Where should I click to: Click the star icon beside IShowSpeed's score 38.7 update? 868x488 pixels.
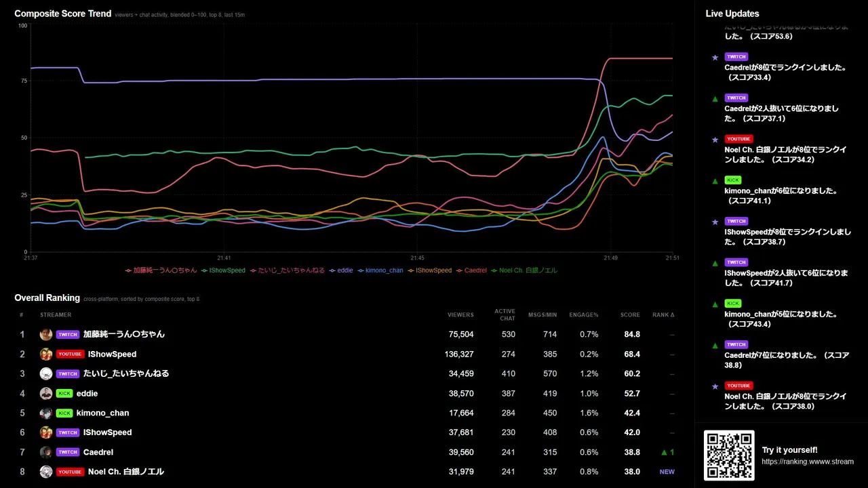click(715, 222)
